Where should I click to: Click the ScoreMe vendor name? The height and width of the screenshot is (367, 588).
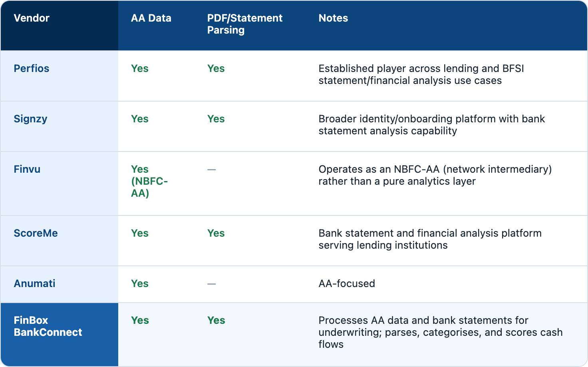(36, 233)
